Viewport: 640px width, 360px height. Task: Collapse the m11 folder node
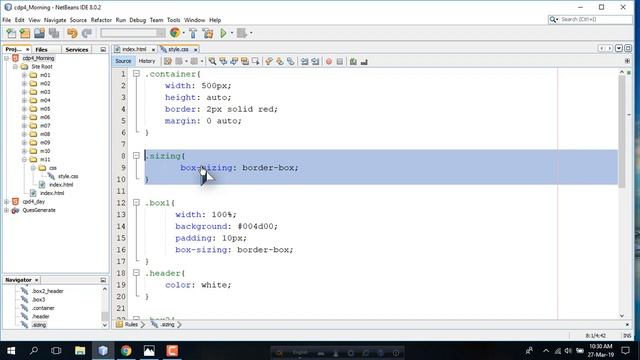click(24, 160)
